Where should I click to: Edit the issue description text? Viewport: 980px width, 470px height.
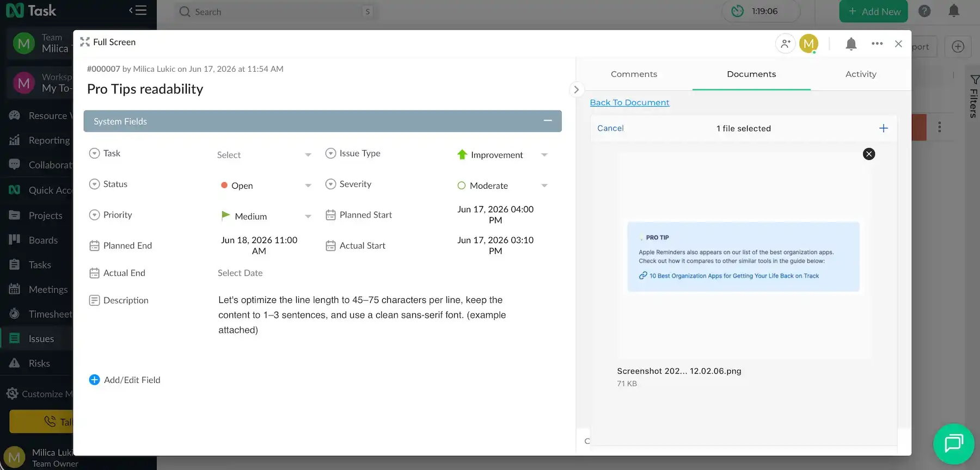[x=362, y=315]
